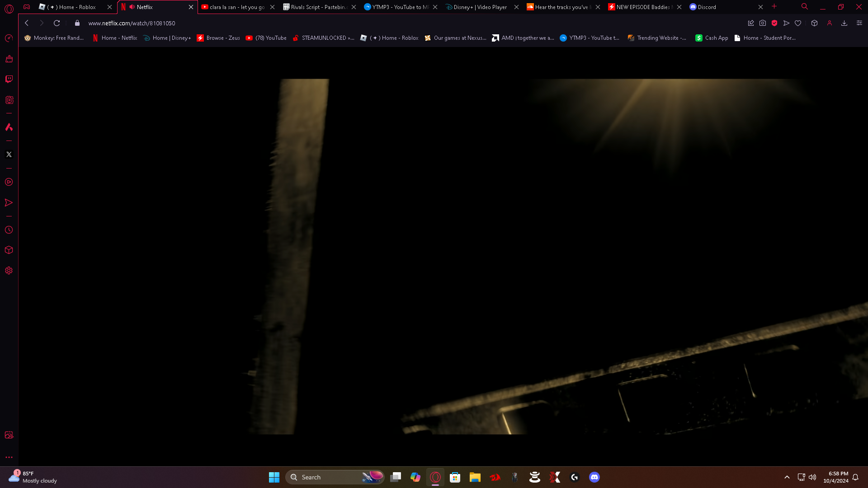The height and width of the screenshot is (488, 868).
Task: Open the chip-shaped icon below Twitch in the sidebar
Action: [9, 100]
